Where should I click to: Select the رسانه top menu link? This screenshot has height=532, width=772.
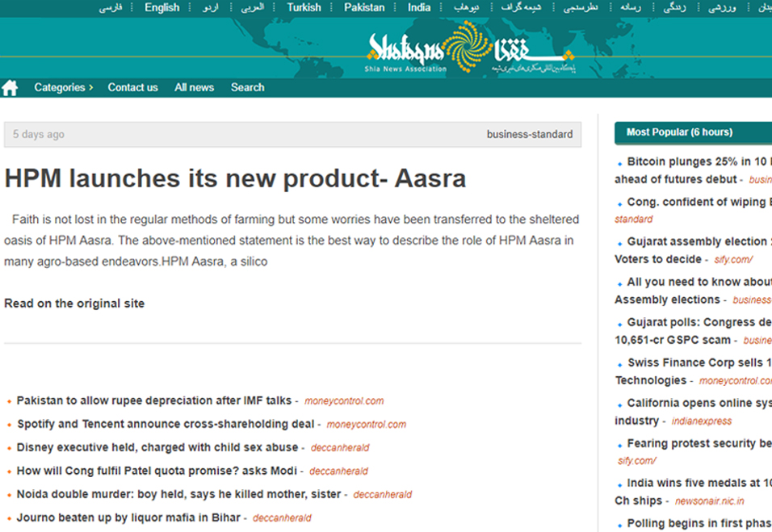coord(631,7)
